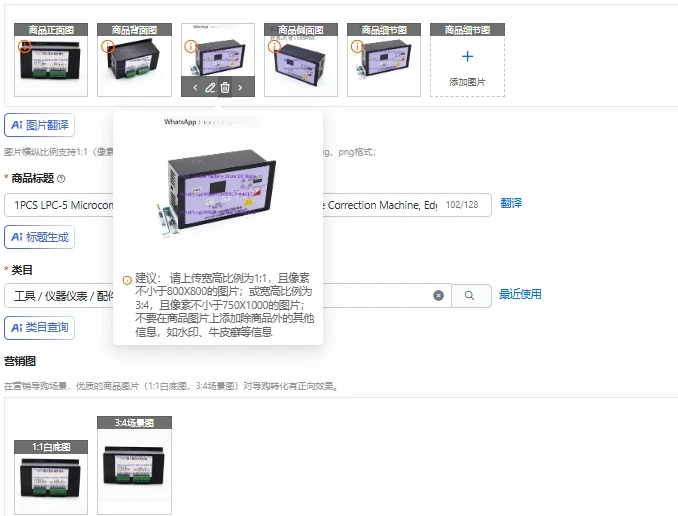Select the 3:4场景图 marketing thumbnail
The height and width of the screenshot is (516, 678).
[x=134, y=465]
